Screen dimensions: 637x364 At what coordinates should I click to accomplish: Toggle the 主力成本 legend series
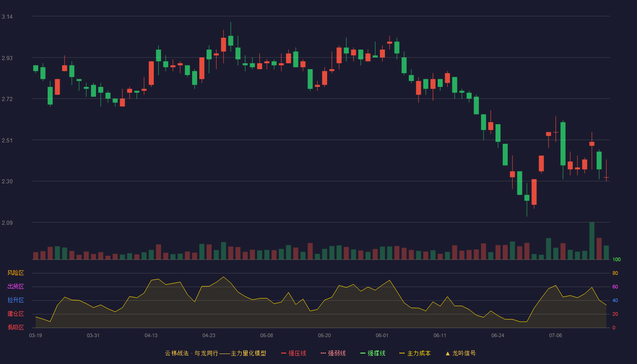coord(415,353)
